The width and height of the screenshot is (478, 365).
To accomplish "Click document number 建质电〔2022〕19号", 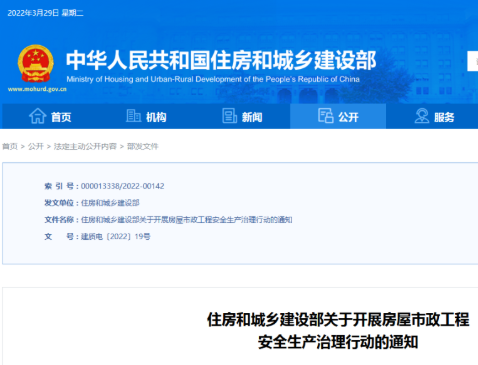I will point(116,236).
